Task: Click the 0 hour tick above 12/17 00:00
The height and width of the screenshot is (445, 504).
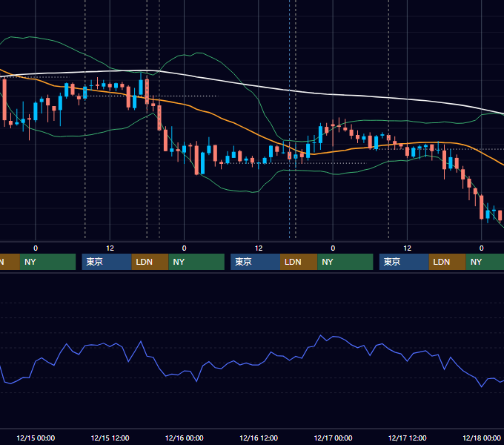Action: (x=333, y=248)
